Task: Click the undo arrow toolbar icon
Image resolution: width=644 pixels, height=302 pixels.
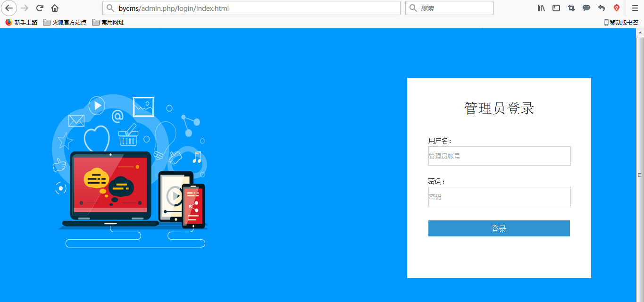Action: (x=602, y=8)
